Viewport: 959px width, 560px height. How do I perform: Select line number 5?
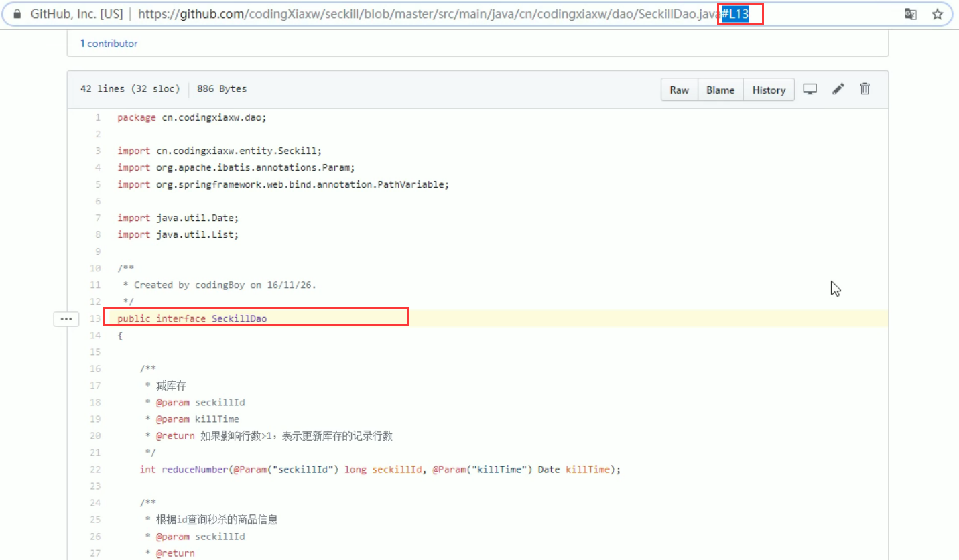98,184
